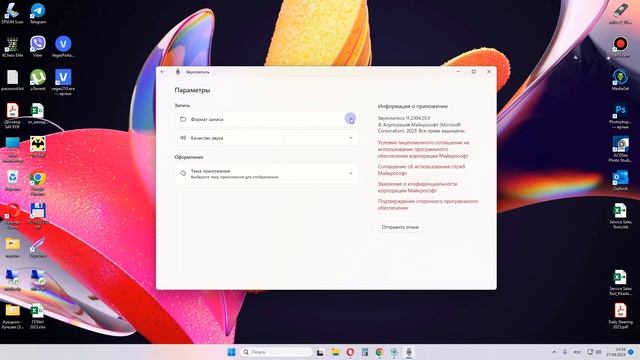This screenshot has height=360, width=640.
Task: Open Microsoft software license terms link
Action: (423, 149)
